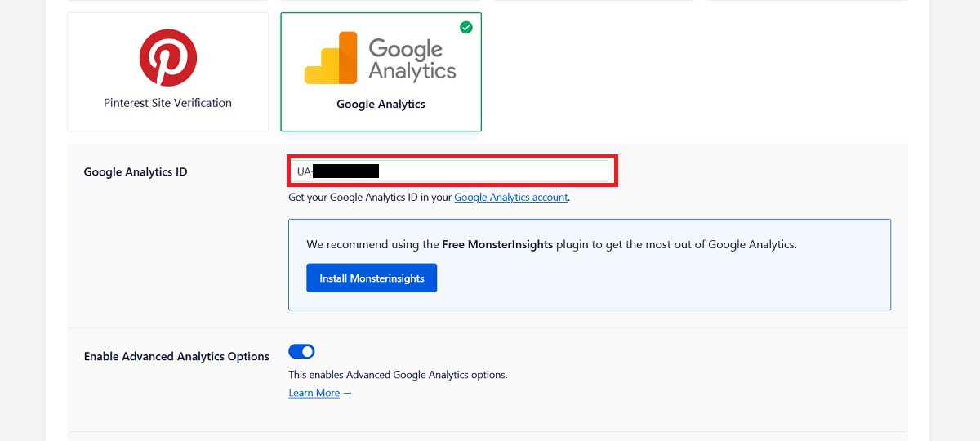This screenshot has height=441, width=980.
Task: Open the Learn More link
Action: (x=314, y=394)
